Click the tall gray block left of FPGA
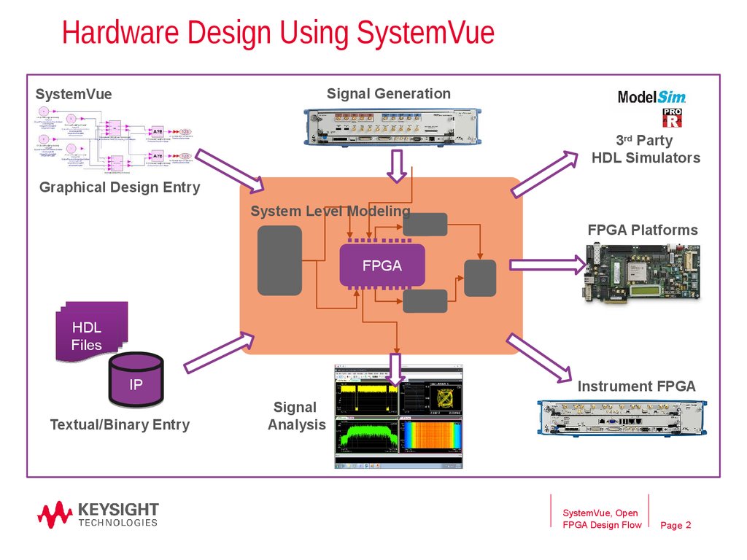 (x=279, y=260)
